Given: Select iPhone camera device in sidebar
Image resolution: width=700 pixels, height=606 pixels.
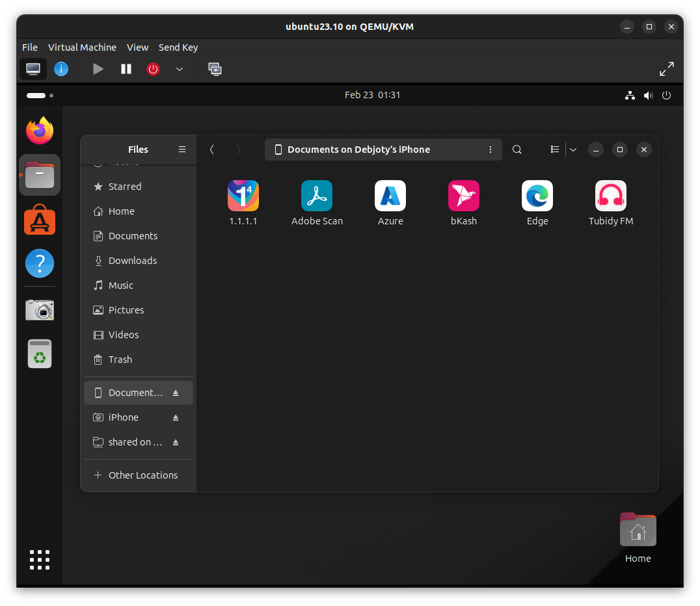Looking at the screenshot, I should click(139, 417).
